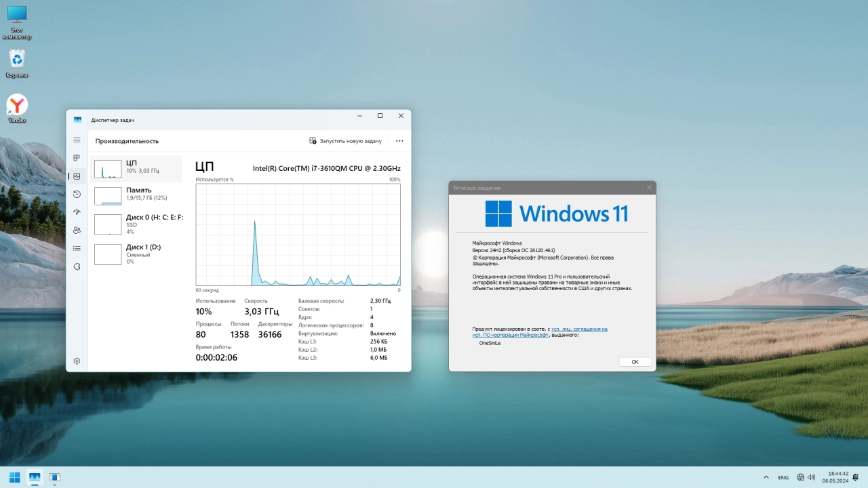The width and height of the screenshot is (868, 488).
Task: Click the 'Процессы' count 80
Action: [201, 335]
